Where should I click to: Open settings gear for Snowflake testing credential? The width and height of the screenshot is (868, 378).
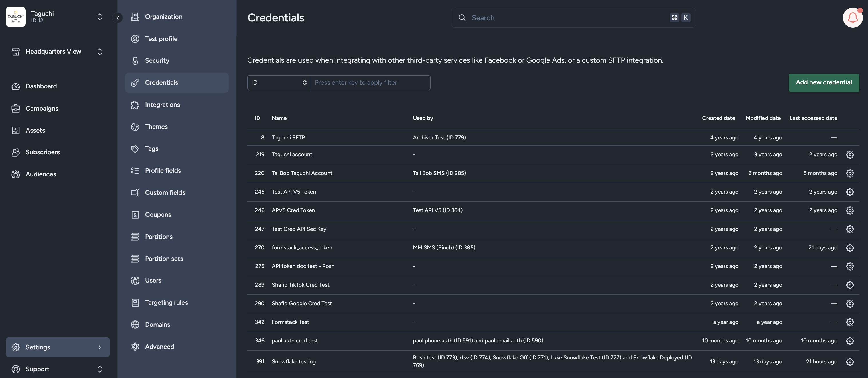coord(850,362)
